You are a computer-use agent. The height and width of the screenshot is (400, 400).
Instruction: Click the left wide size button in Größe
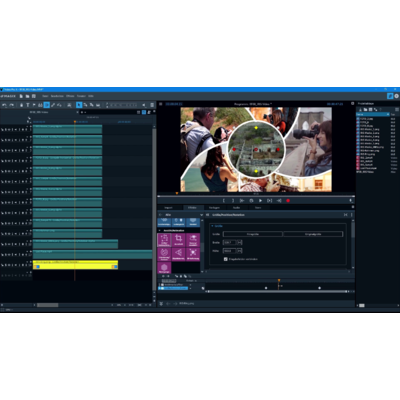253,234
